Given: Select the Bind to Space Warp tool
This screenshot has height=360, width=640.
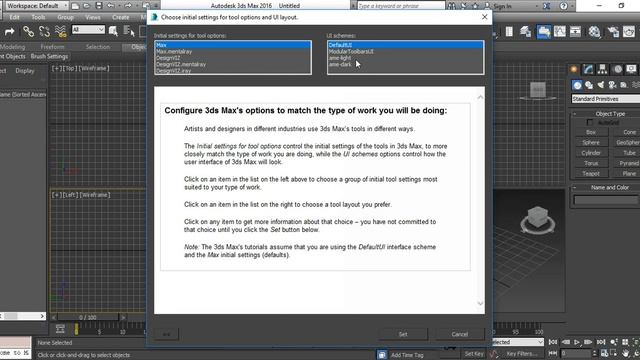Looking at the screenshot, I should [60, 31].
